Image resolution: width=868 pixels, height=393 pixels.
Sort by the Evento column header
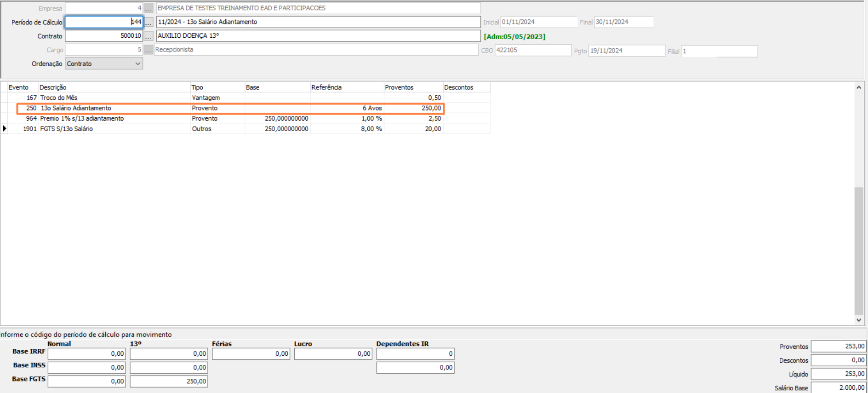click(18, 87)
